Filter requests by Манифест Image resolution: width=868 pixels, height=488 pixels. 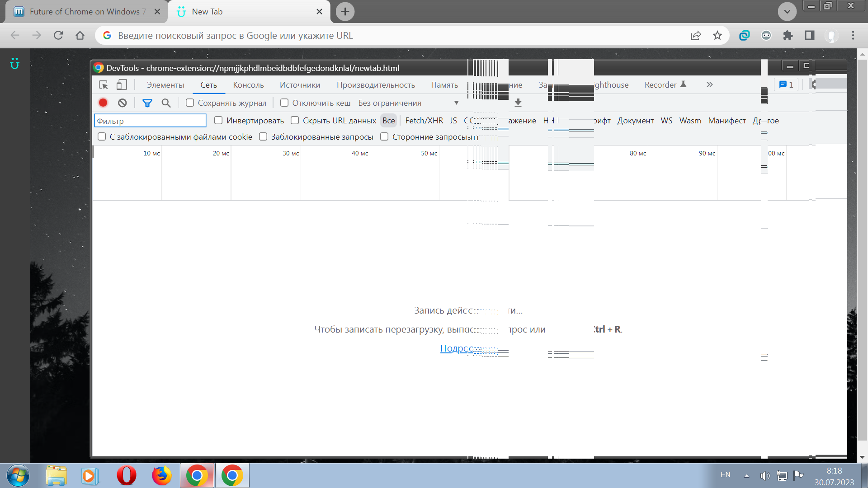[727, 121]
